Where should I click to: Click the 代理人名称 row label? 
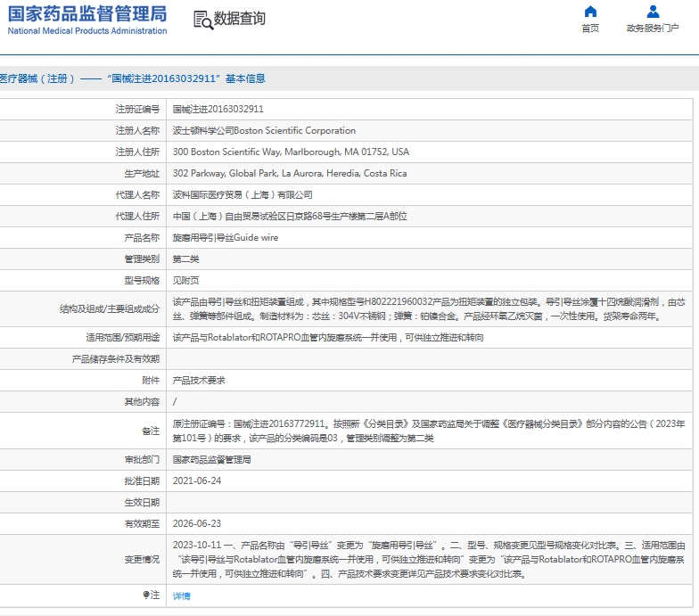[137, 194]
